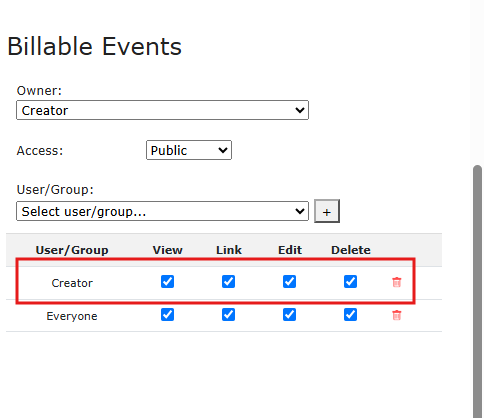Disable Delete permission for Everyone
Image resolution: width=484 pixels, height=418 pixels.
350,314
